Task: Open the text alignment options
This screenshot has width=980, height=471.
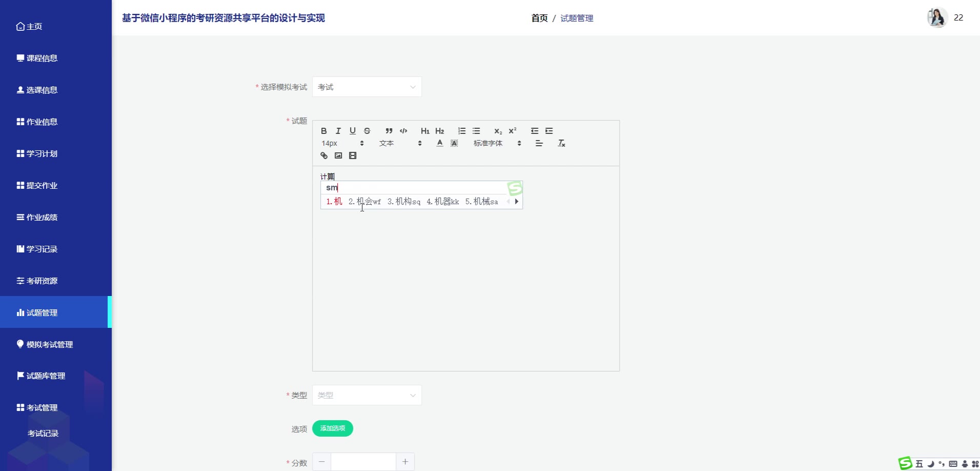Action: click(x=539, y=143)
